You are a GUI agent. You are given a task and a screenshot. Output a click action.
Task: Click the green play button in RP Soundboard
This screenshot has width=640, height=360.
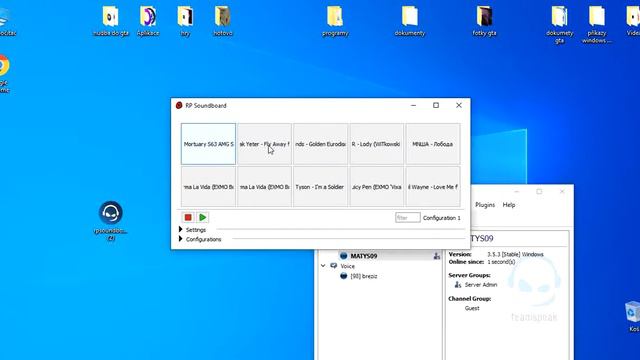click(202, 218)
